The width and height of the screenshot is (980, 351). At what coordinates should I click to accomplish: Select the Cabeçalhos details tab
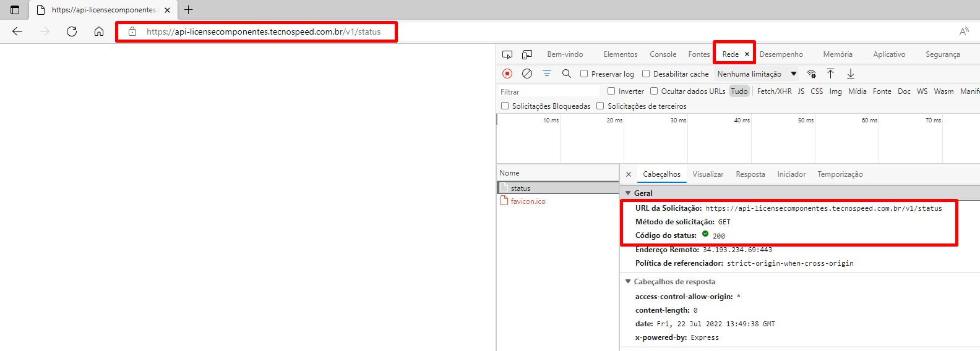click(661, 174)
